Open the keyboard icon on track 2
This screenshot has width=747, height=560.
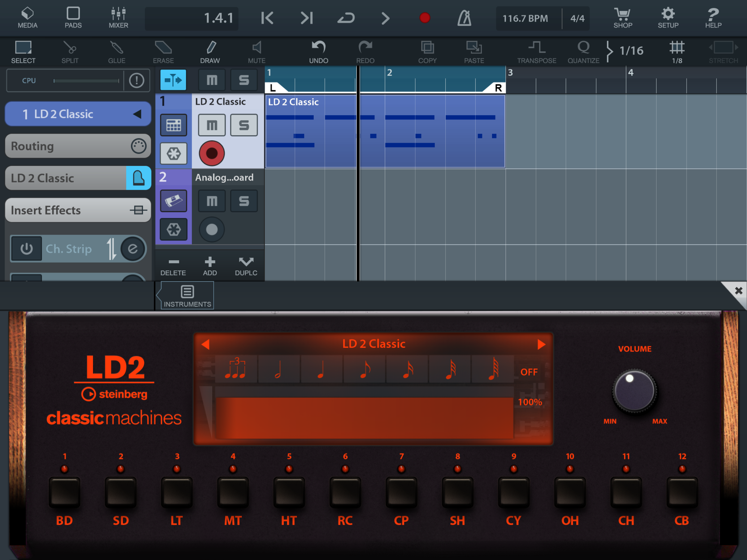[x=174, y=201]
